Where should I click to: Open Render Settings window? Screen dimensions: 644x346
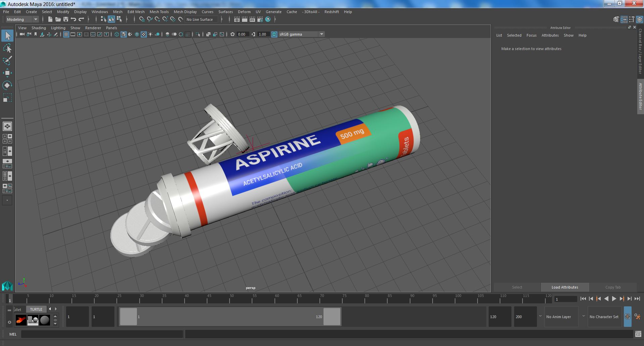click(260, 19)
